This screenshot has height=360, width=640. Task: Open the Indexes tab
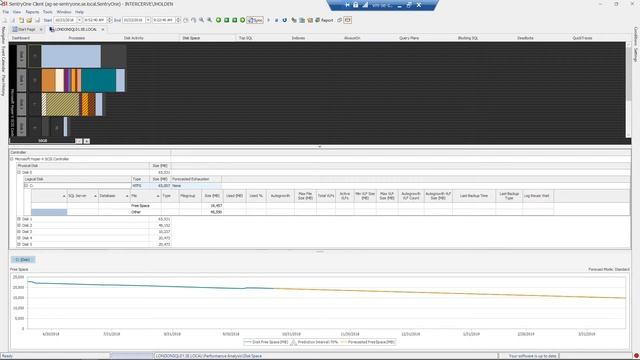pos(298,38)
